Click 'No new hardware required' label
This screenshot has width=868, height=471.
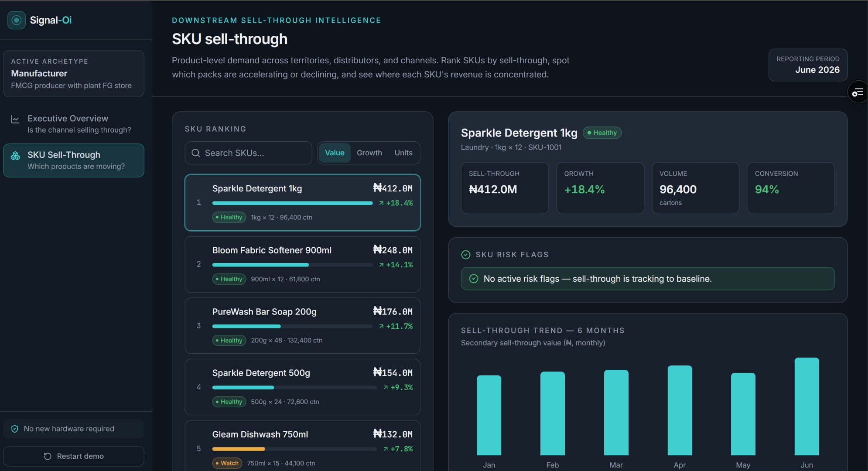pyautogui.click(x=69, y=429)
